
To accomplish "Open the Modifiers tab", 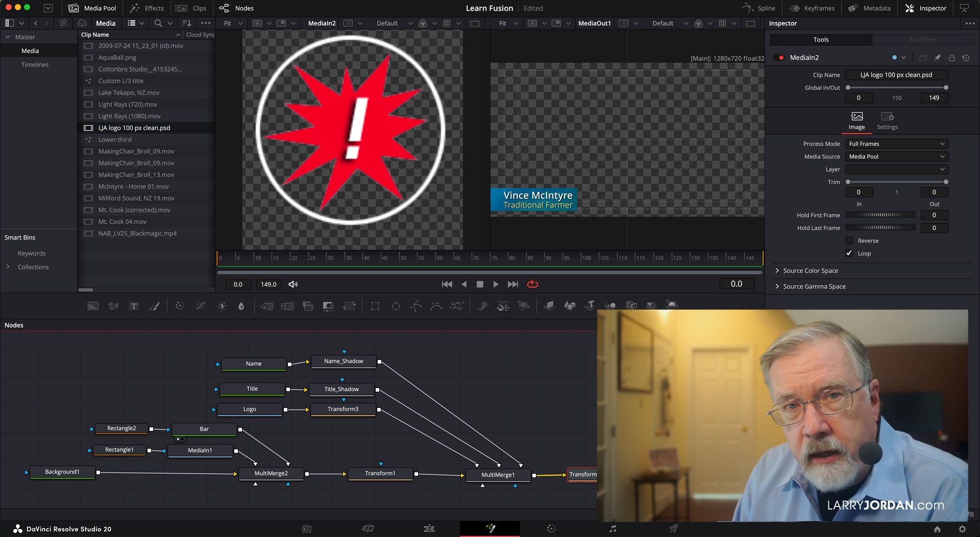I will point(923,40).
